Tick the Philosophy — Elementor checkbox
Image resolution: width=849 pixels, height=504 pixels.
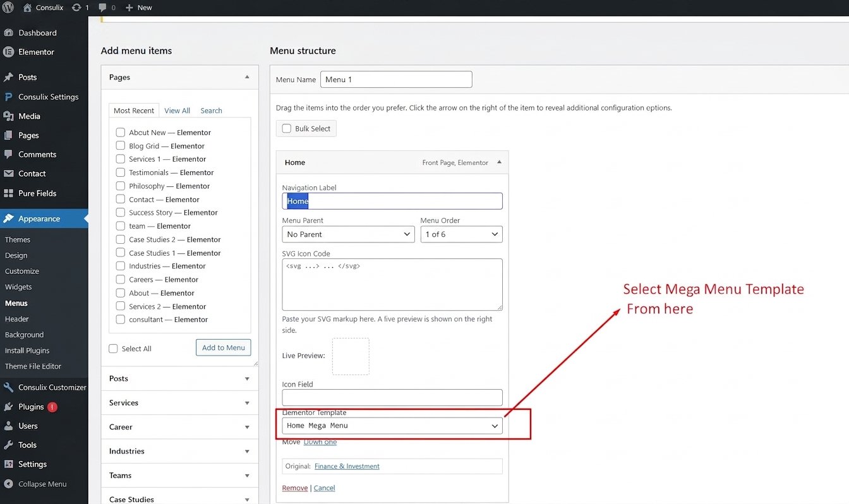coord(121,186)
